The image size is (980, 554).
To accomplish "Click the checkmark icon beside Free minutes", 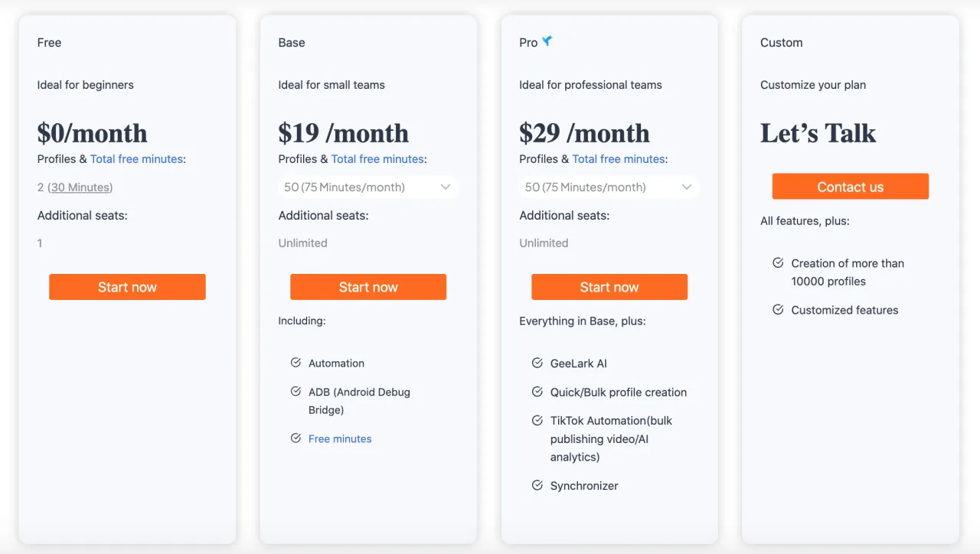I will point(296,438).
